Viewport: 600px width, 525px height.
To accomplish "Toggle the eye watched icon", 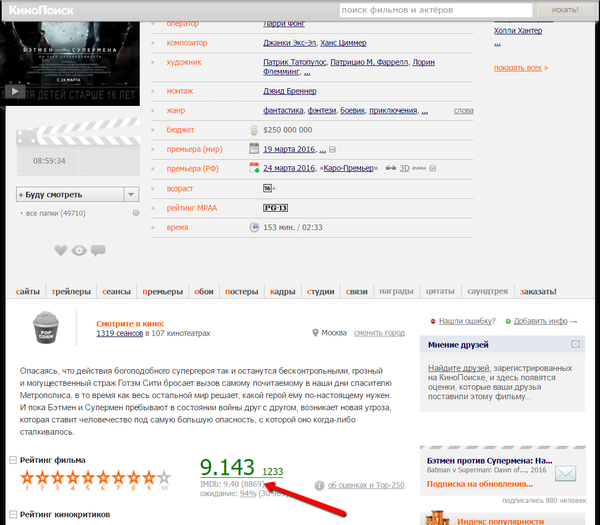I will (x=79, y=251).
